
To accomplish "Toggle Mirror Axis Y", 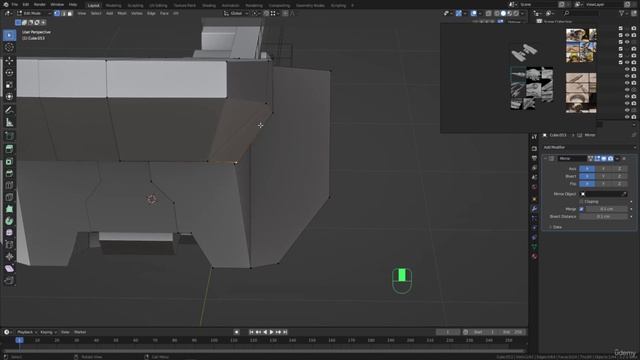I will tap(603, 169).
